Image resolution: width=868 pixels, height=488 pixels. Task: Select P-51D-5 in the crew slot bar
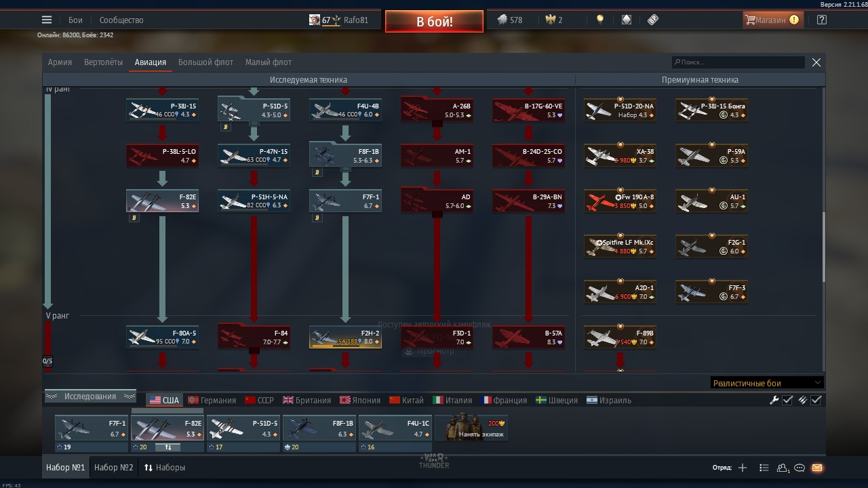pos(243,428)
